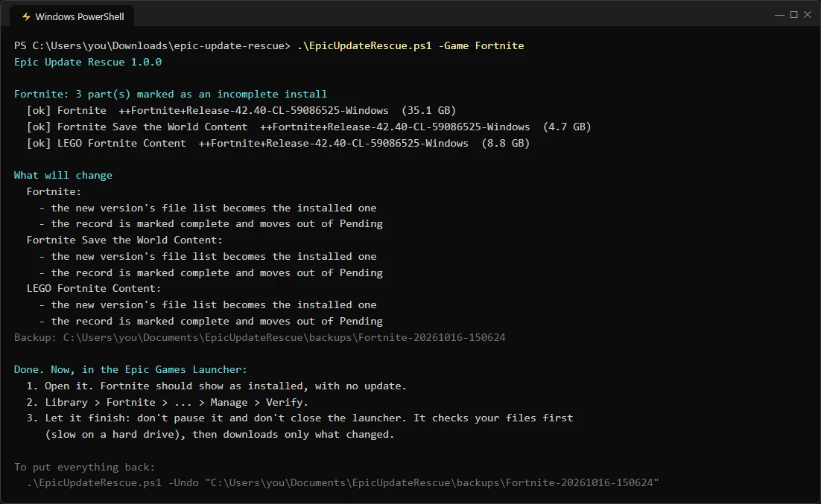This screenshot has width=821, height=504.
Task: Click the '(35.1 GB)' size value
Action: coord(429,110)
